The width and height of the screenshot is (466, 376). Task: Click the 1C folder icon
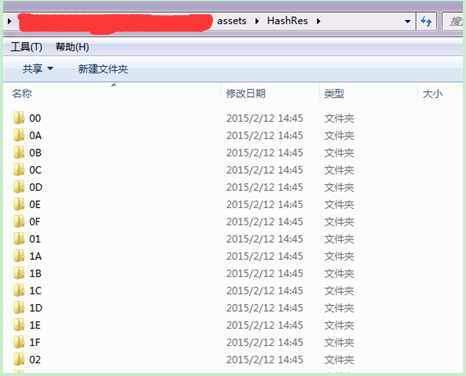coord(19,290)
